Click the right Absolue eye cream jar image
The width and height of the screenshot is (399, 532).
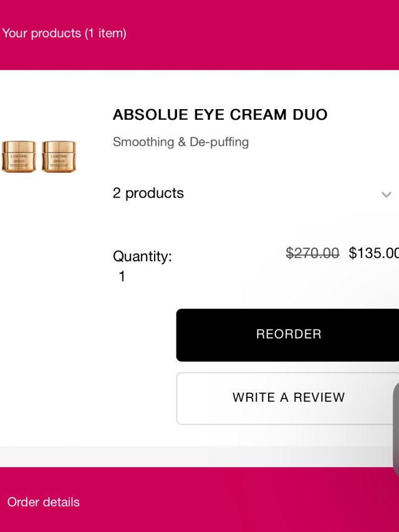[59, 157]
